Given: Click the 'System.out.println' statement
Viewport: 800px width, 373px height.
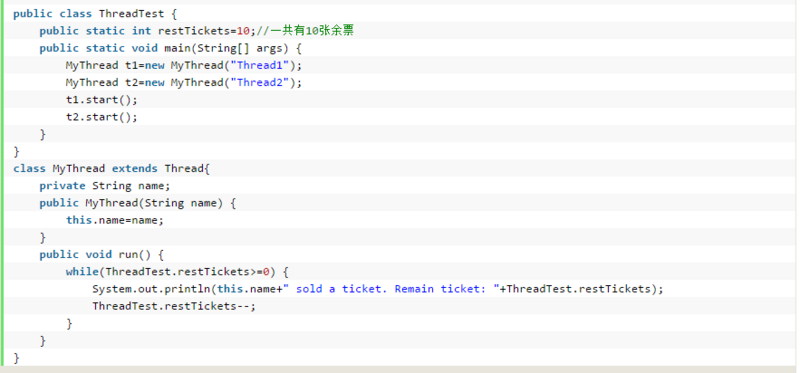Looking at the screenshot, I should coord(378,289).
